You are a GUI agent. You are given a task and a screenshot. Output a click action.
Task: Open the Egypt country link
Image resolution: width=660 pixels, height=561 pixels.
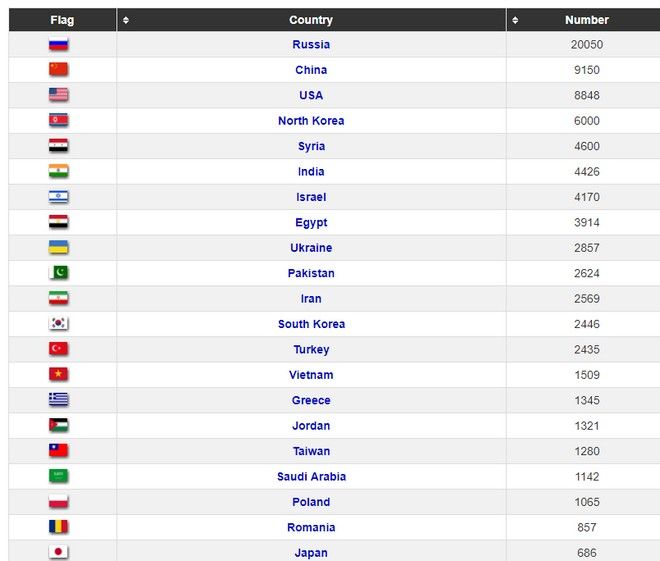tap(311, 223)
